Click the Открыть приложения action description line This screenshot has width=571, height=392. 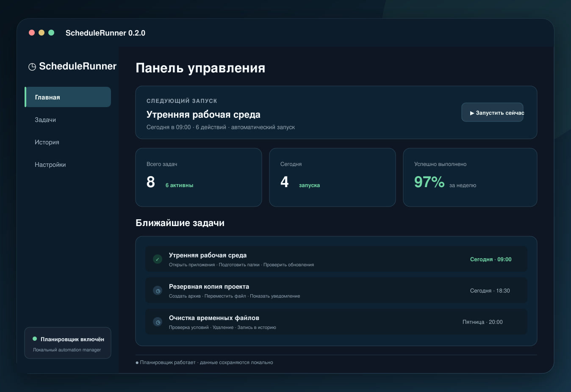tap(241, 265)
